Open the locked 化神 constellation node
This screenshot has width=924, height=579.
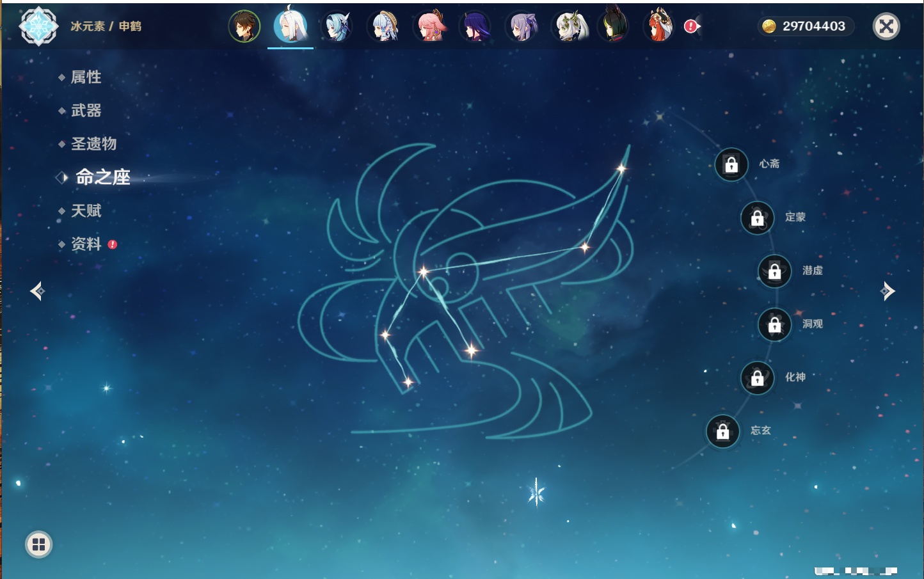point(757,377)
